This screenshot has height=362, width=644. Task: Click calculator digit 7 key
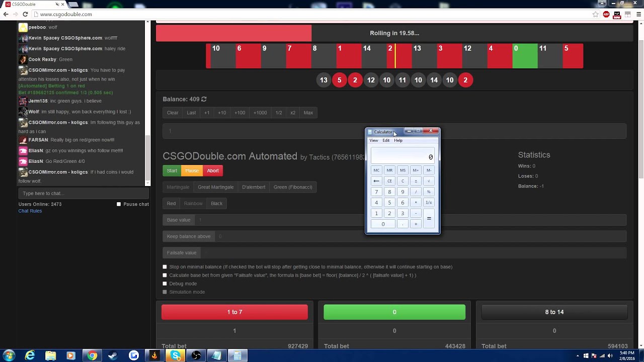point(376,192)
